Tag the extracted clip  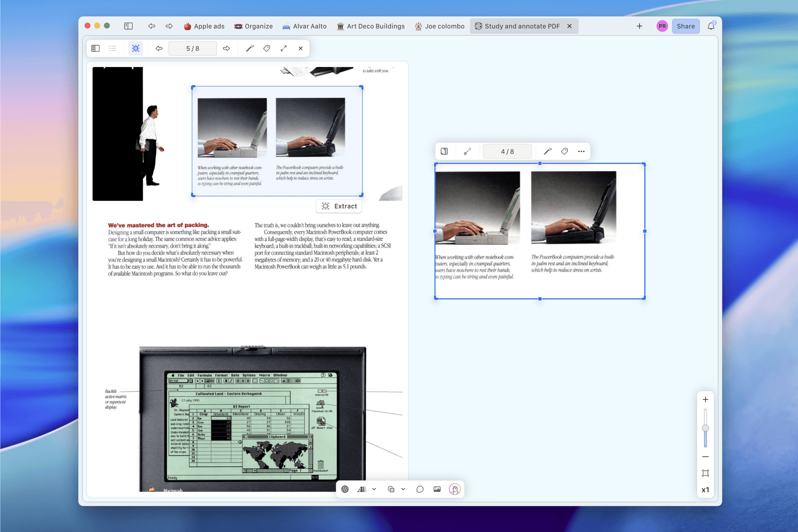(x=564, y=151)
